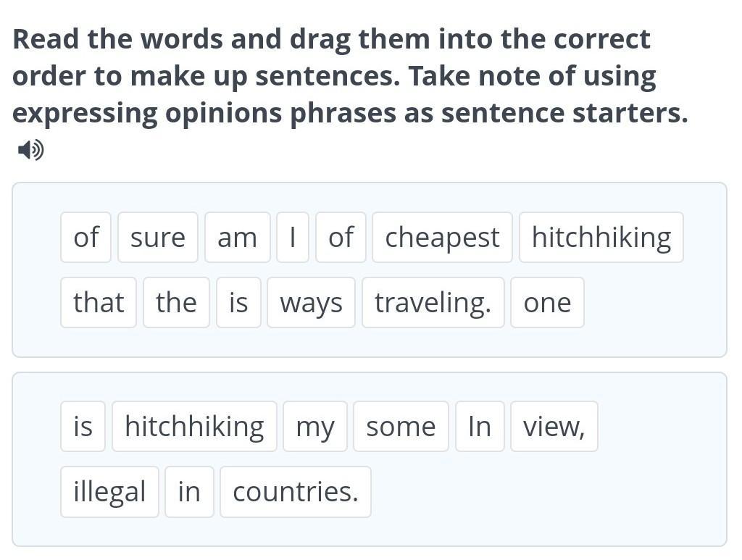Select the "illegal" word tile
Viewport: 742px width, 560px height.
tap(109, 492)
